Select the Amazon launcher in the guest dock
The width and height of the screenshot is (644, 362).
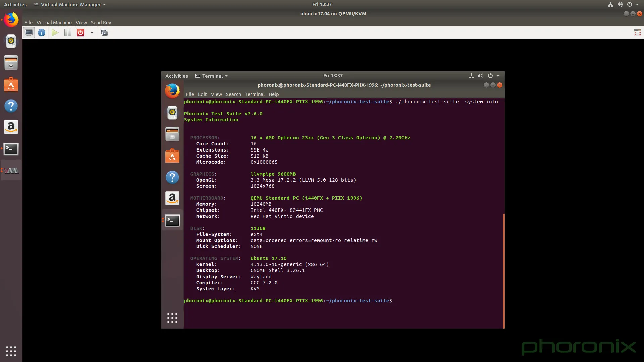(x=172, y=198)
